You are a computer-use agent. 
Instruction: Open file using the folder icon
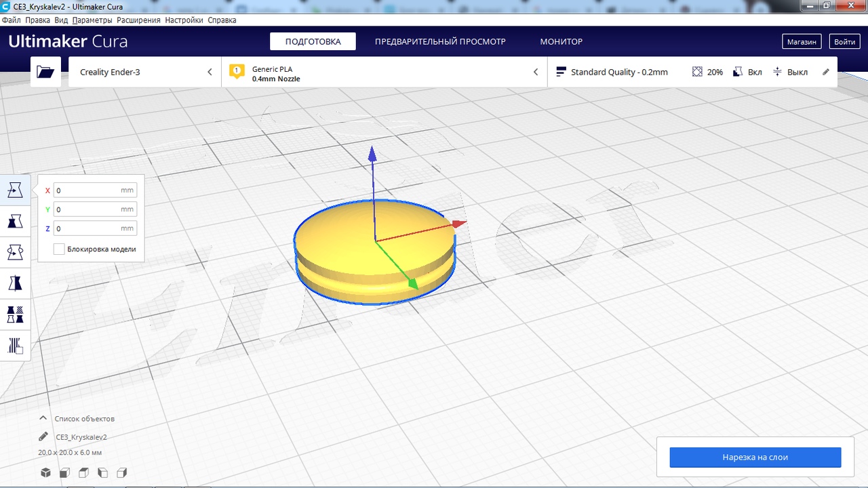pos(45,72)
